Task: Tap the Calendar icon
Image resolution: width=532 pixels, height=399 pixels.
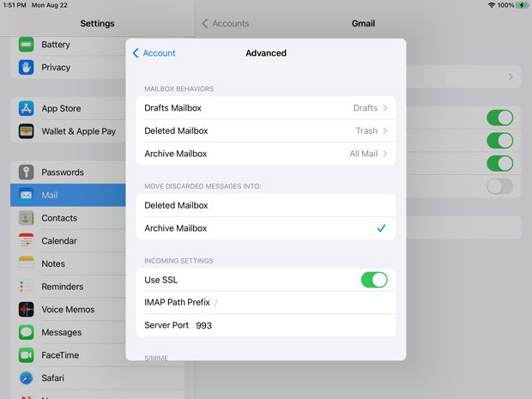Action: 26,240
